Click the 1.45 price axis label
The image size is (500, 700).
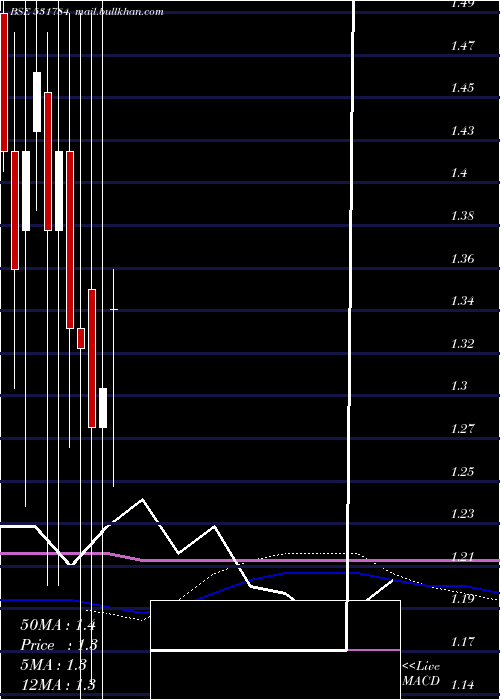[462, 88]
